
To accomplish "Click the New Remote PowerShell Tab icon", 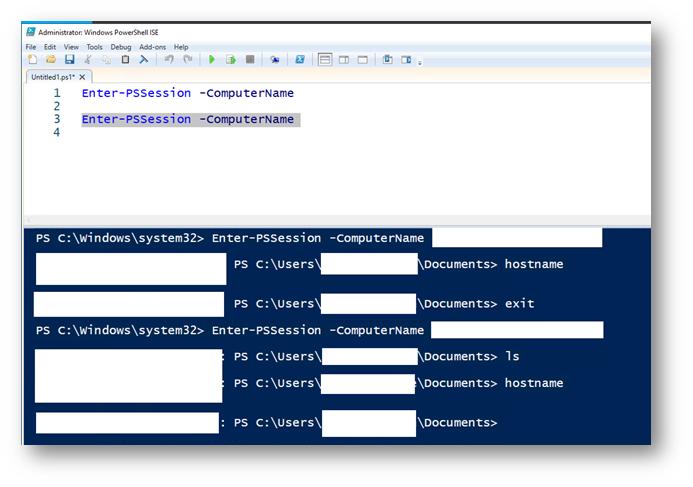I will pyautogui.click(x=274, y=60).
